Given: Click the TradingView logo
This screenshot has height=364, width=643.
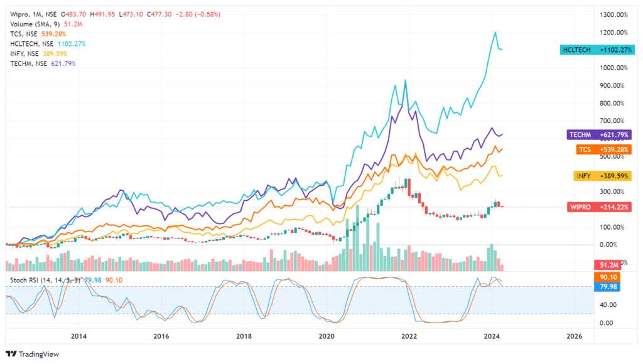Looking at the screenshot, I should pyautogui.click(x=33, y=354).
